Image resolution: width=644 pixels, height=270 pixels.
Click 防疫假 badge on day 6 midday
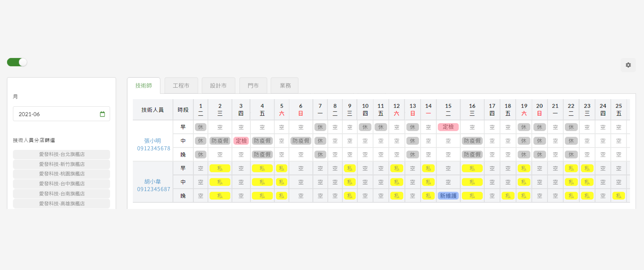(301, 141)
